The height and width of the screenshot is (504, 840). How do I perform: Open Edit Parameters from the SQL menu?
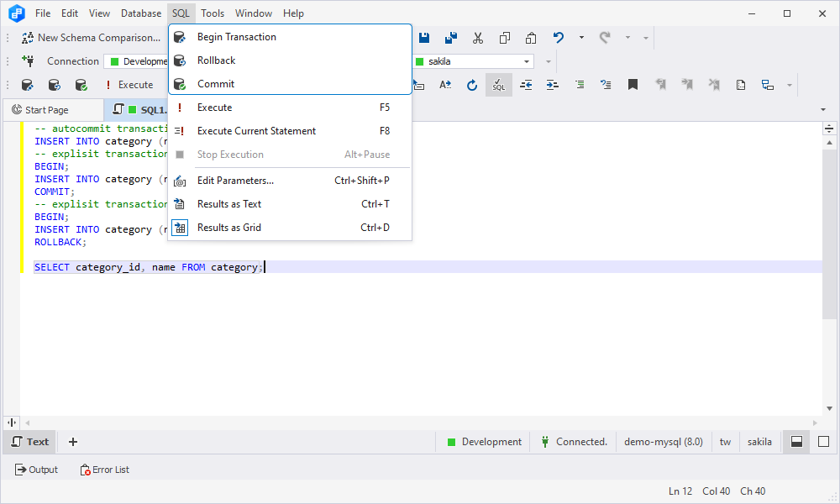point(290,181)
